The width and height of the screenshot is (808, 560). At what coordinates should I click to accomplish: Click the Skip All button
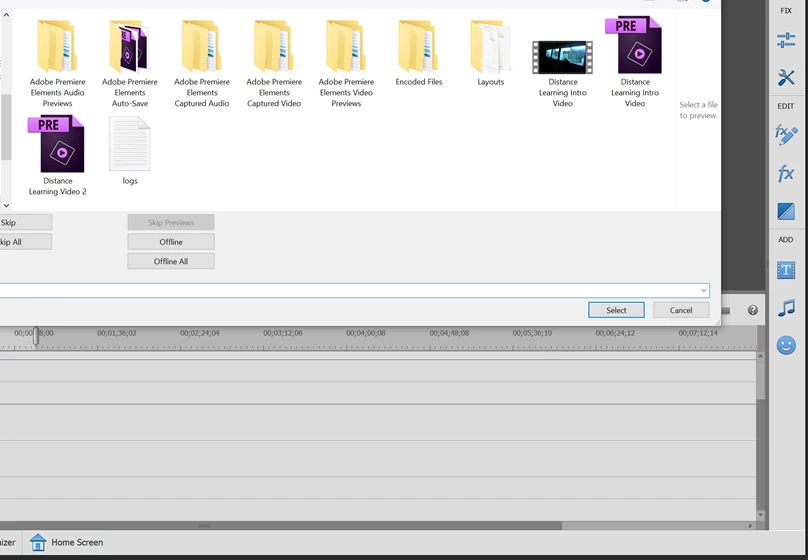(x=25, y=242)
